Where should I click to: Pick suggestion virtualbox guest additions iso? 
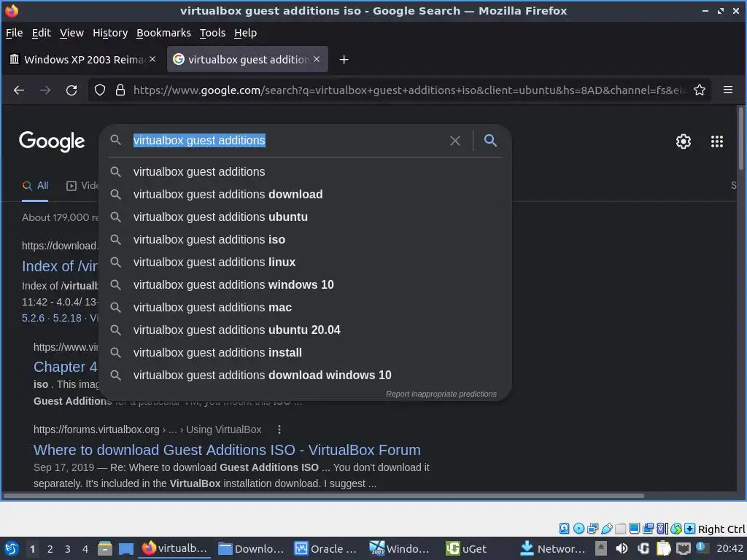click(x=305, y=239)
